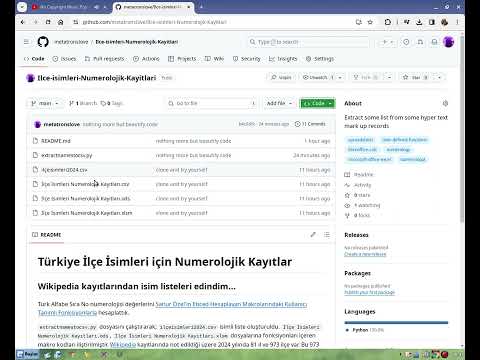Expand the Star lists arrow
Viewport: 480px width, 360px height.
click(x=440, y=77)
